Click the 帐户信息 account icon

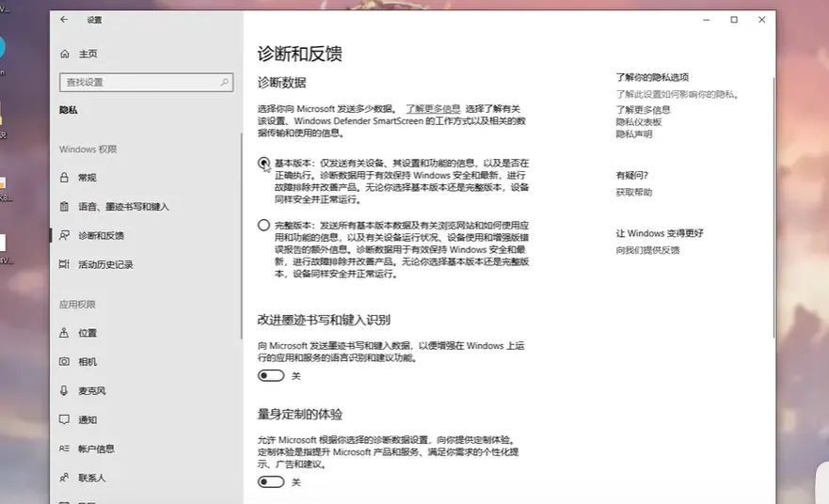click(64, 449)
